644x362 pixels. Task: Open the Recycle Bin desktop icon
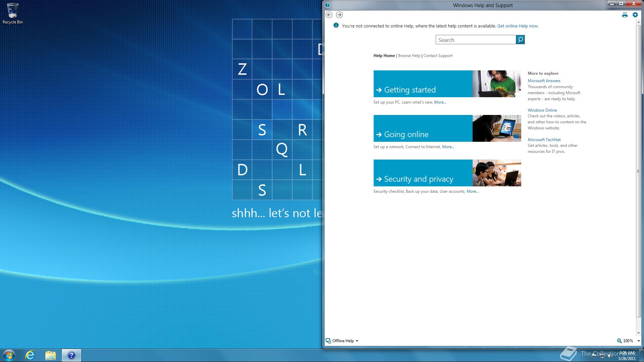[x=13, y=14]
